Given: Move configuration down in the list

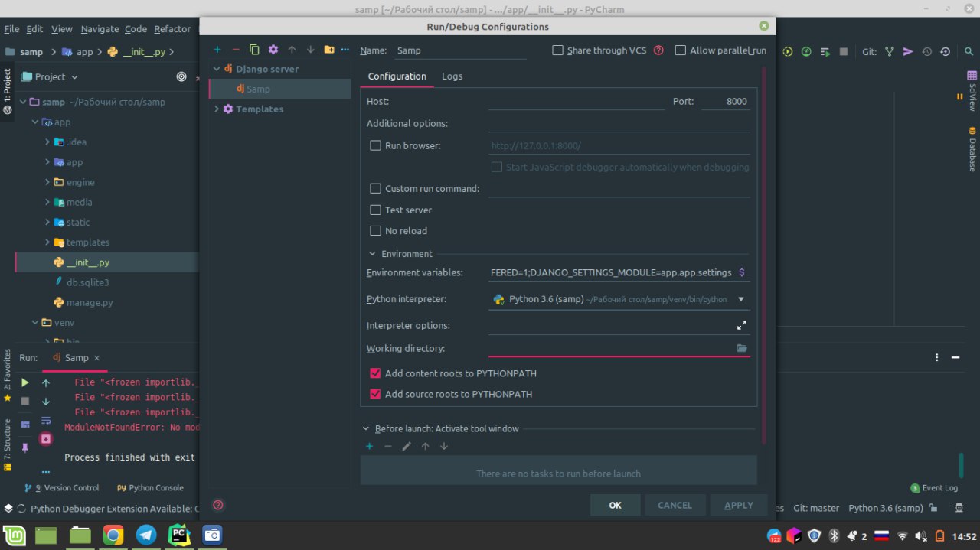Looking at the screenshot, I should click(310, 50).
